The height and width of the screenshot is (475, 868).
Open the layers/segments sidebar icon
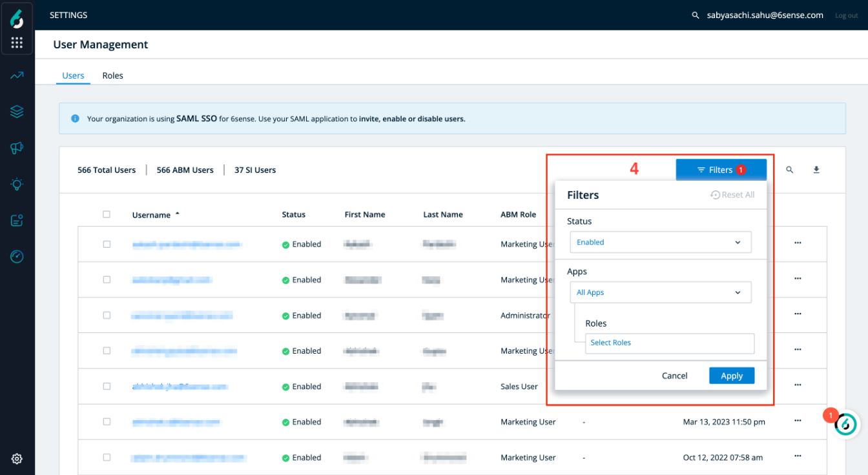pyautogui.click(x=17, y=112)
